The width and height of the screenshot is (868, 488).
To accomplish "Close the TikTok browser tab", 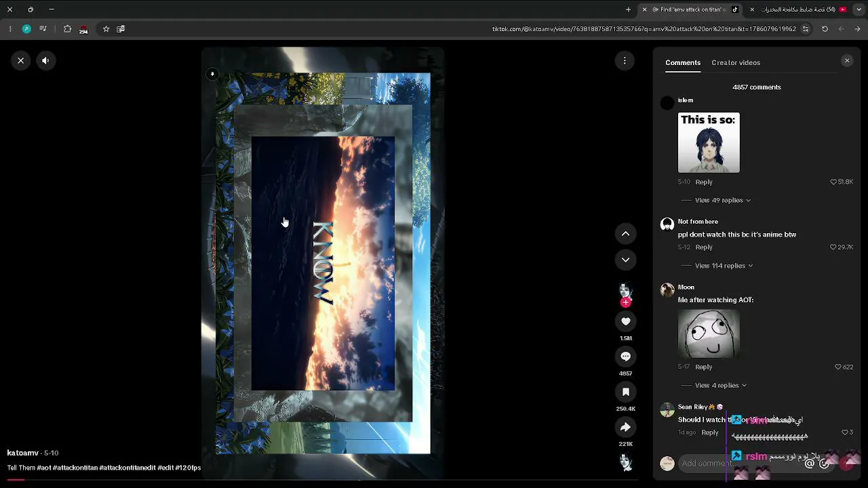I will coord(644,9).
